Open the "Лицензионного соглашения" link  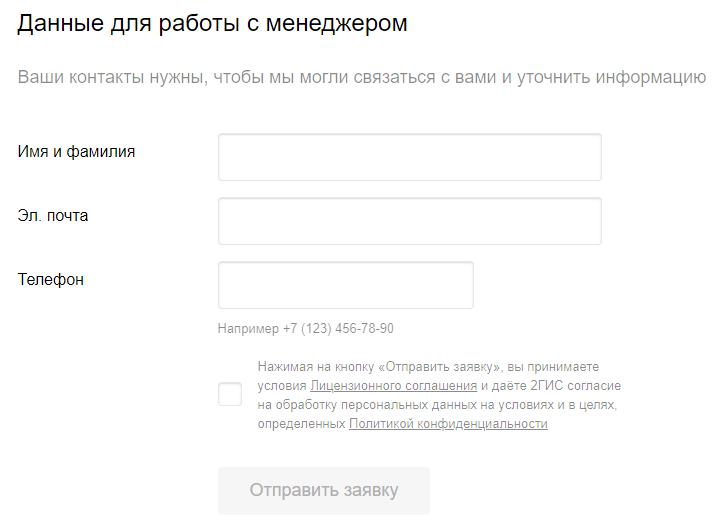click(394, 386)
